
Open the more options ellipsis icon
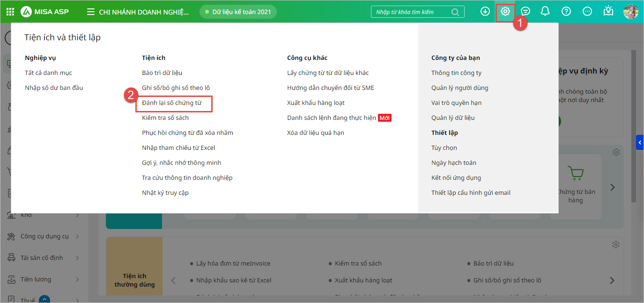[587, 11]
